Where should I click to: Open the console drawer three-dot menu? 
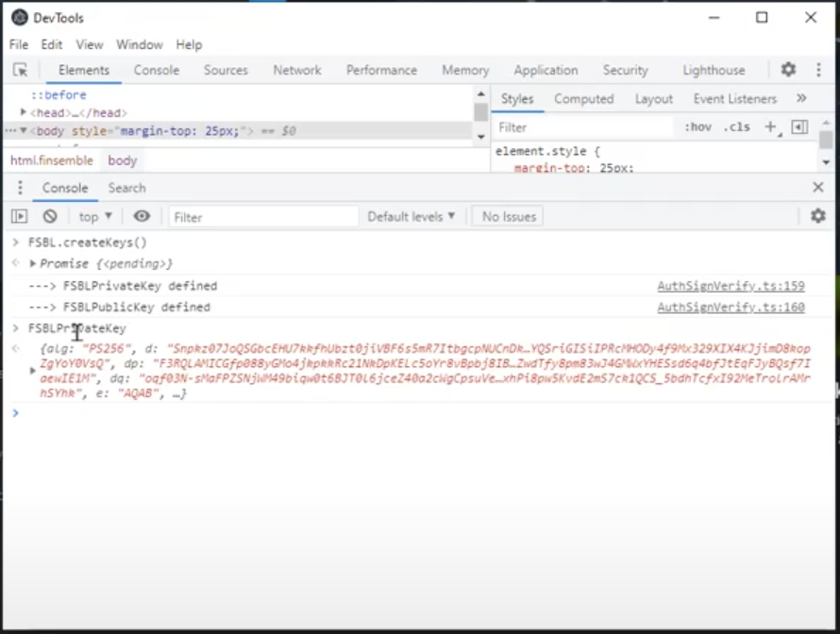click(x=20, y=188)
